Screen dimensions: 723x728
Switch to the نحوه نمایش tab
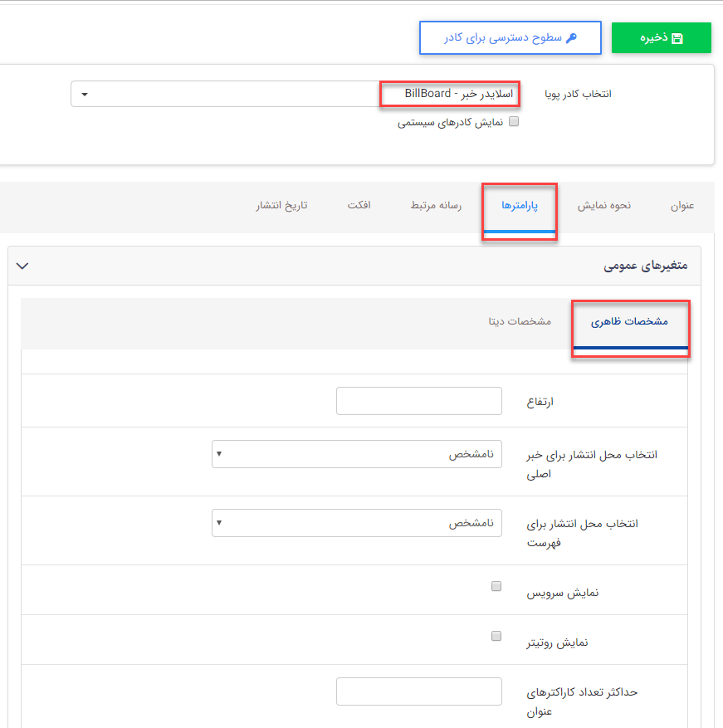[603, 205]
